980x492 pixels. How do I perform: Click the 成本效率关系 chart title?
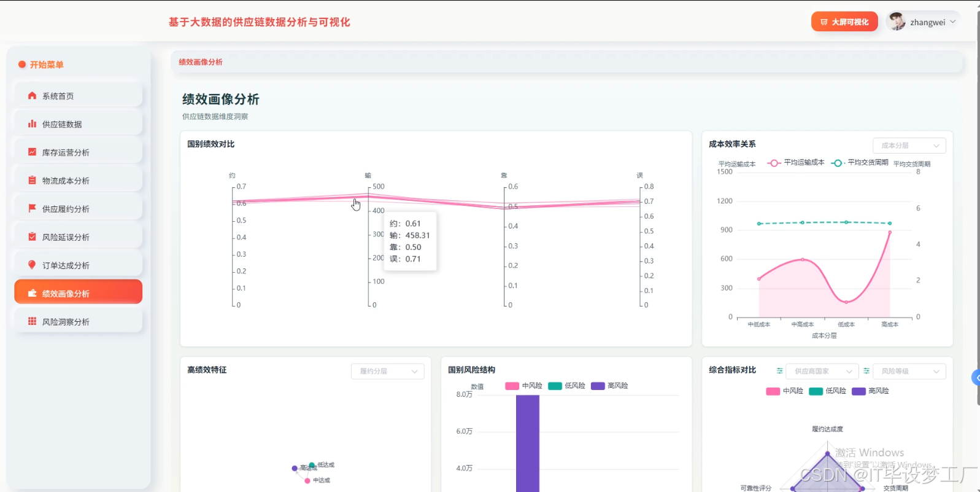733,144
